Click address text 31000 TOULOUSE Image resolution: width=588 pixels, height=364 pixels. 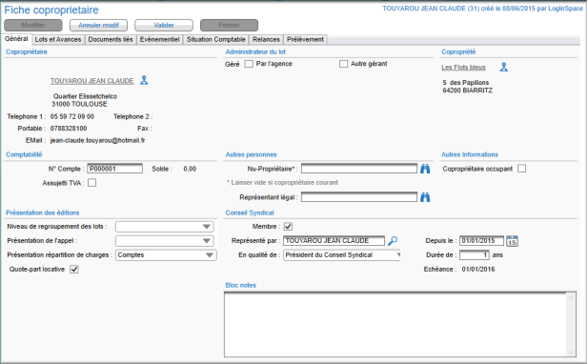click(x=79, y=104)
